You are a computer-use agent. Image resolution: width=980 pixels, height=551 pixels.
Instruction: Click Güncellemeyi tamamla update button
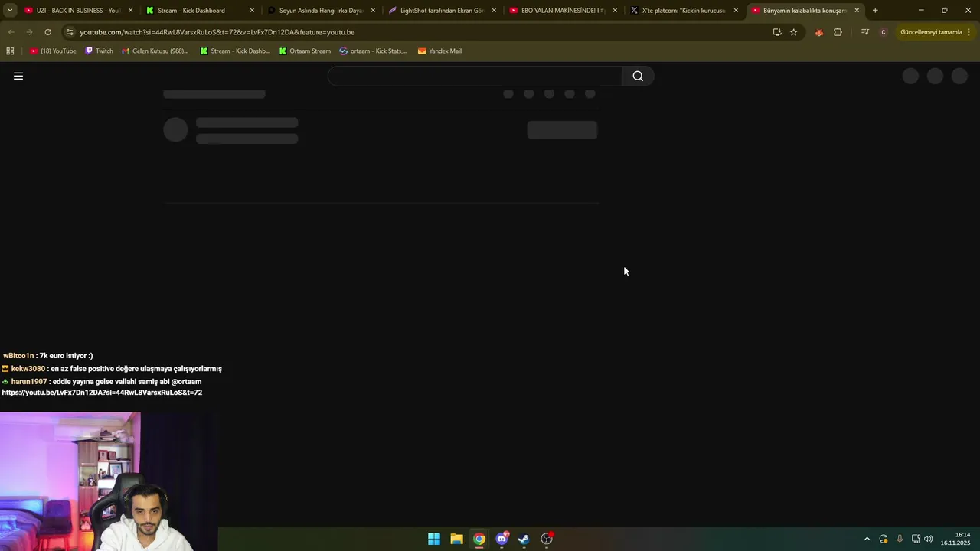(x=931, y=32)
